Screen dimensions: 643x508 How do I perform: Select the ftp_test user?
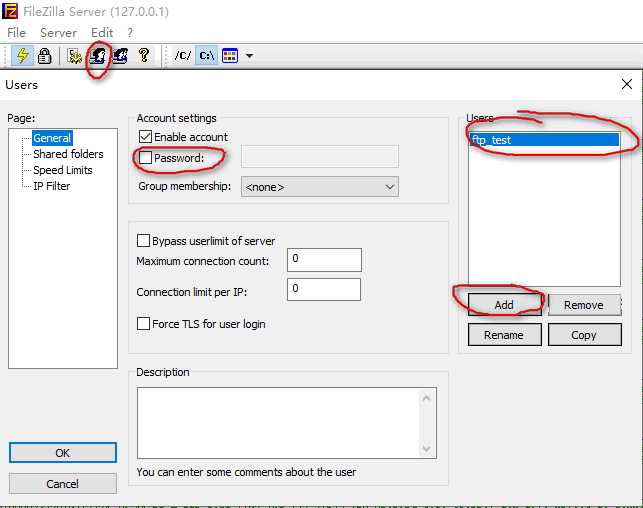click(x=544, y=140)
